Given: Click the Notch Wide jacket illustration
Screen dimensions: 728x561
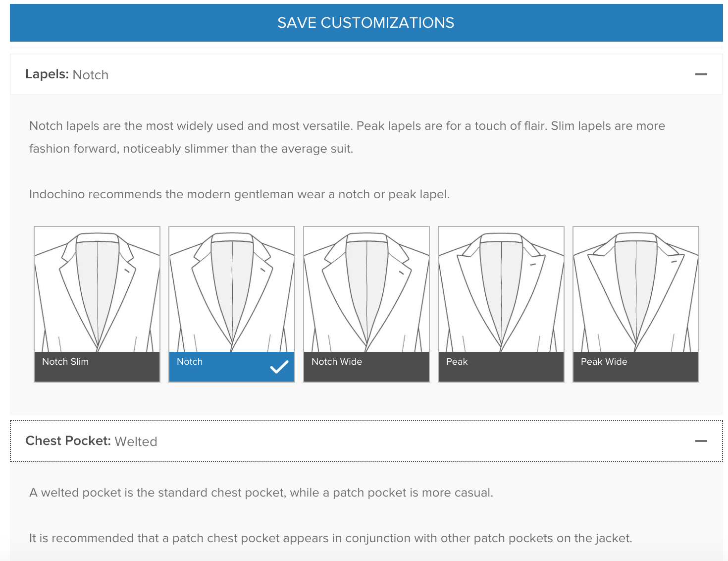Looking at the screenshot, I should tap(366, 289).
